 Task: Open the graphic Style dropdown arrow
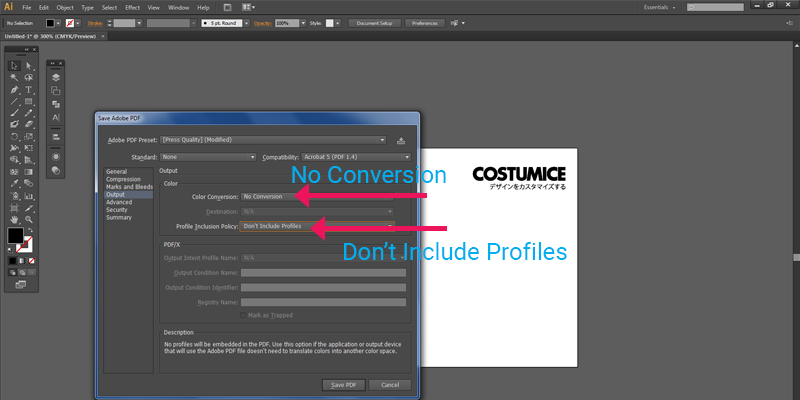337,23
